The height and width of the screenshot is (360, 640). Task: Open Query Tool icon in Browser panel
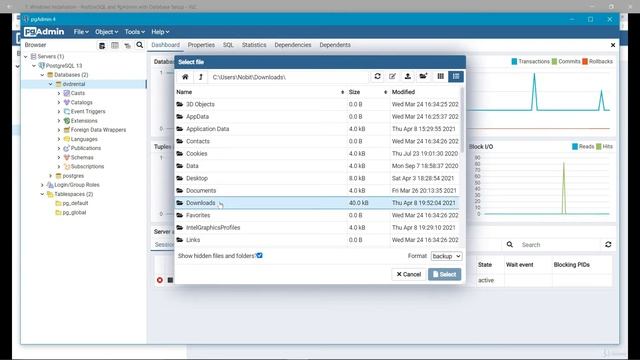coord(102,45)
